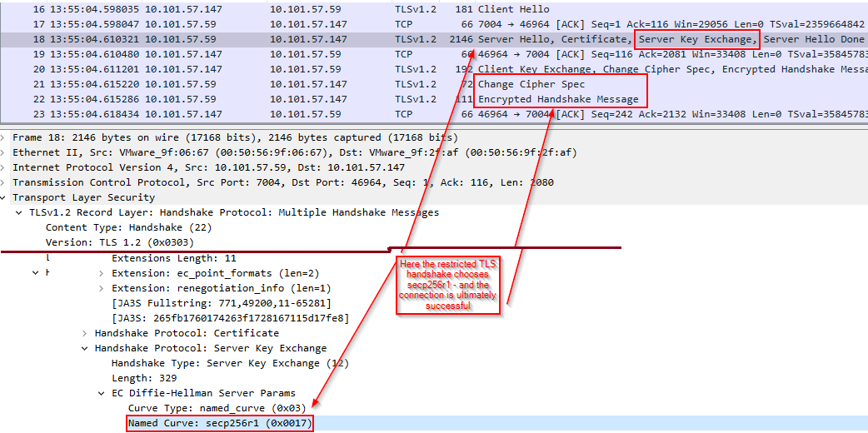868x433 pixels.
Task: Expand Extension: ec_point_formats node
Action: tap(102, 273)
